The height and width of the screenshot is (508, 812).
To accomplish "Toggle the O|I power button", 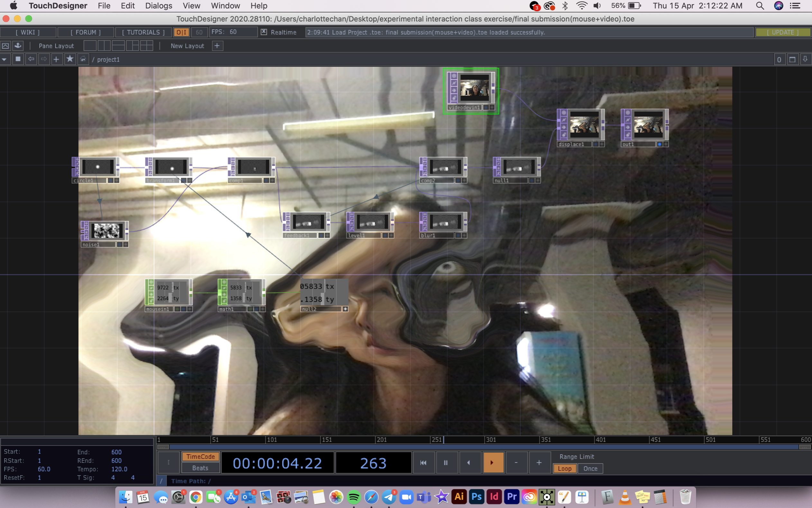I will pyautogui.click(x=181, y=32).
